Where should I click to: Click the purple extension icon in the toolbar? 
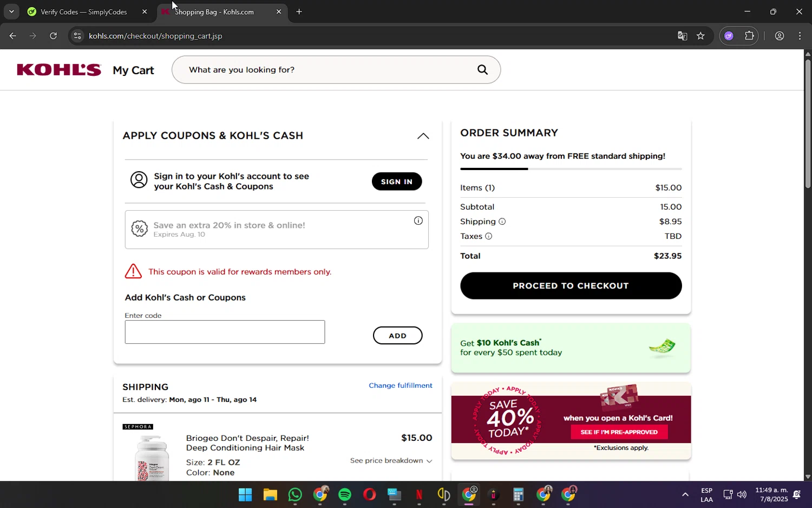point(729,36)
